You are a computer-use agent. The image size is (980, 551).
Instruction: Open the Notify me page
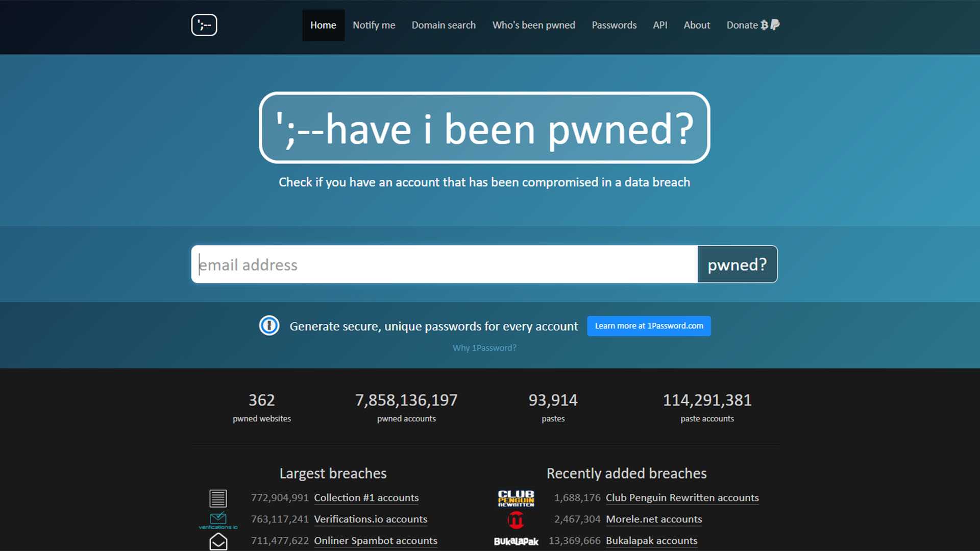click(374, 25)
